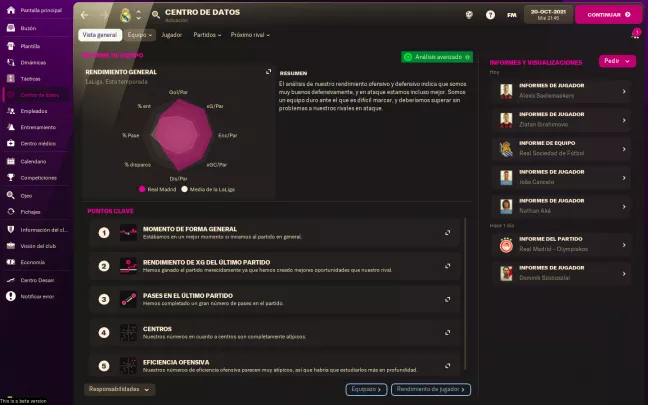This screenshot has width=648, height=405.
Task: Open Visión del club icon
Action: click(11, 246)
